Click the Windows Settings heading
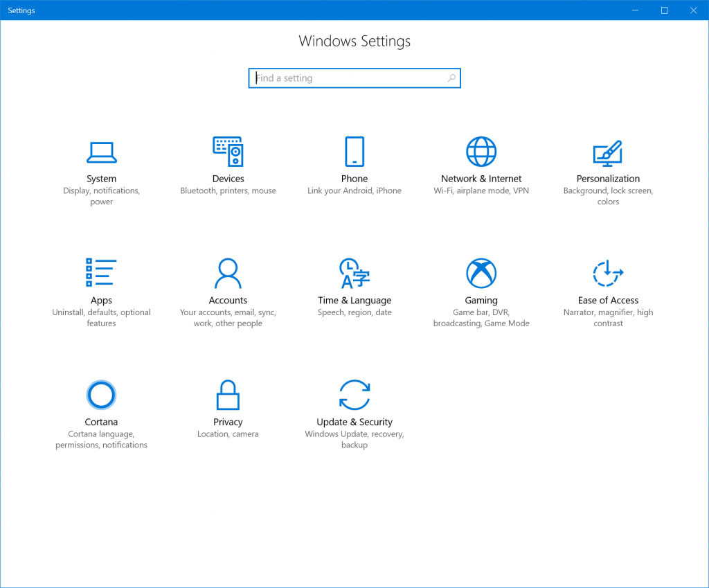Image resolution: width=709 pixels, height=588 pixels. (x=354, y=41)
